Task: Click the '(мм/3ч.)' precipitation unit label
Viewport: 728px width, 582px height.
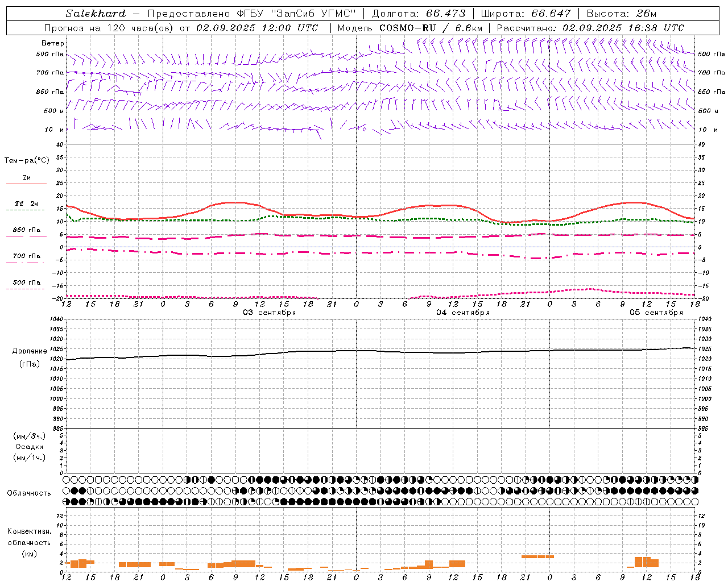Action: pyautogui.click(x=30, y=436)
